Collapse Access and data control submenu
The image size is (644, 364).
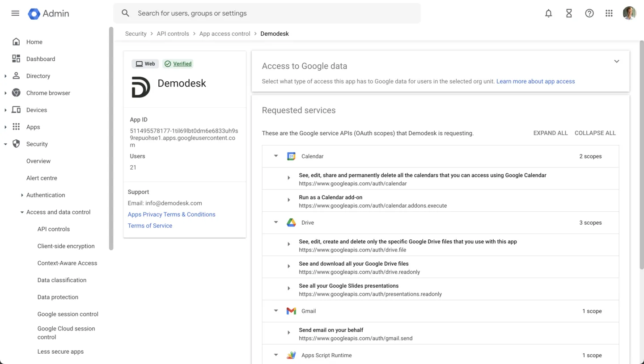click(22, 212)
